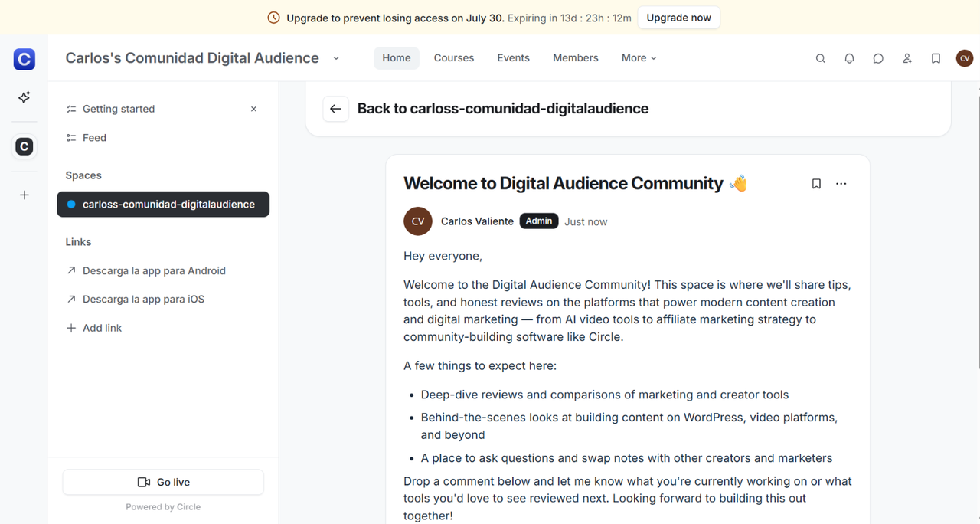The width and height of the screenshot is (980, 524).
Task: Open the post's three-dot options menu
Action: (841, 184)
